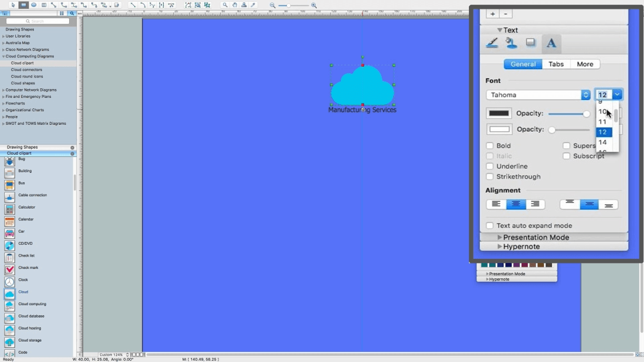This screenshot has height=362, width=644.
Task: Select the text 'A' icon in Text panel
Action: (x=551, y=43)
